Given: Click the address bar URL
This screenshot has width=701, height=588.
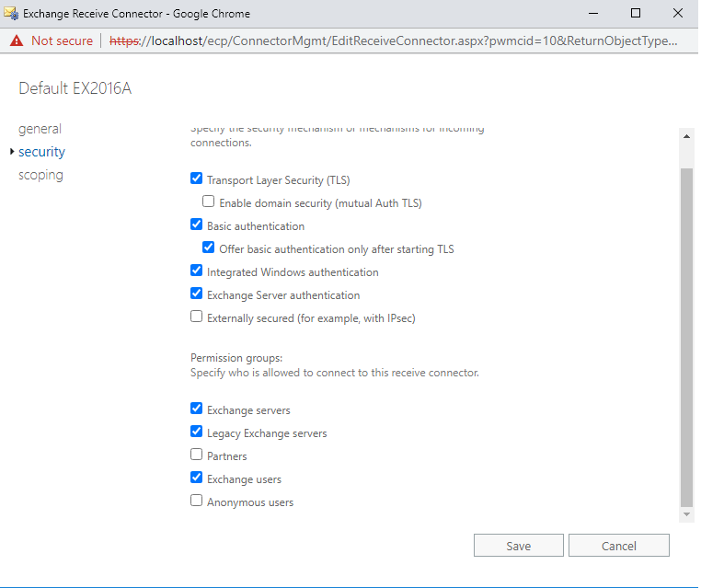Looking at the screenshot, I should [x=394, y=40].
